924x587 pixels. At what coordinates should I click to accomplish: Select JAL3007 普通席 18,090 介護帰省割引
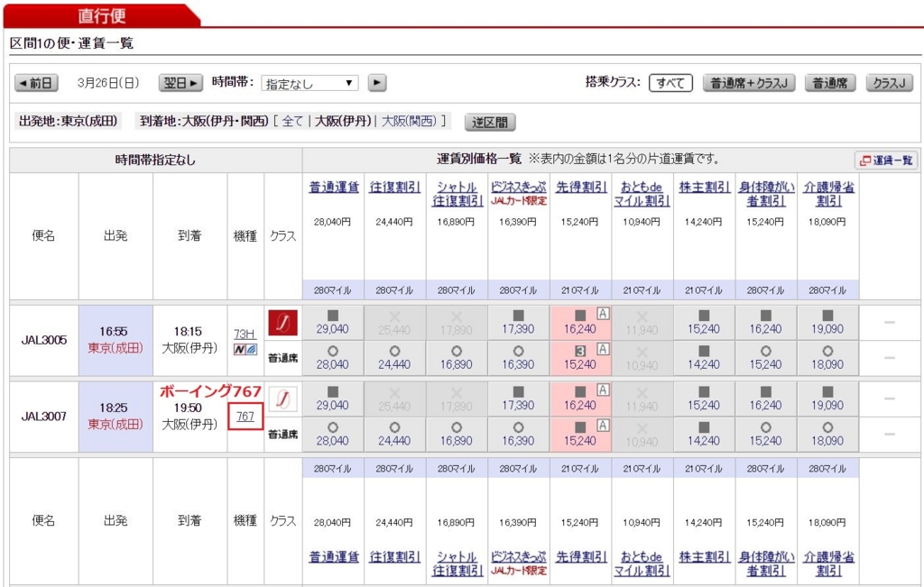828,435
